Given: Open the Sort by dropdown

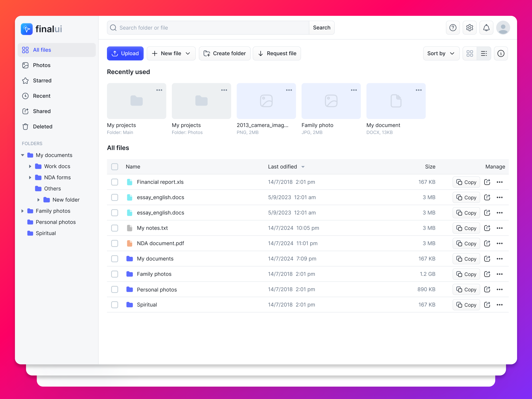Looking at the screenshot, I should pyautogui.click(x=441, y=53).
